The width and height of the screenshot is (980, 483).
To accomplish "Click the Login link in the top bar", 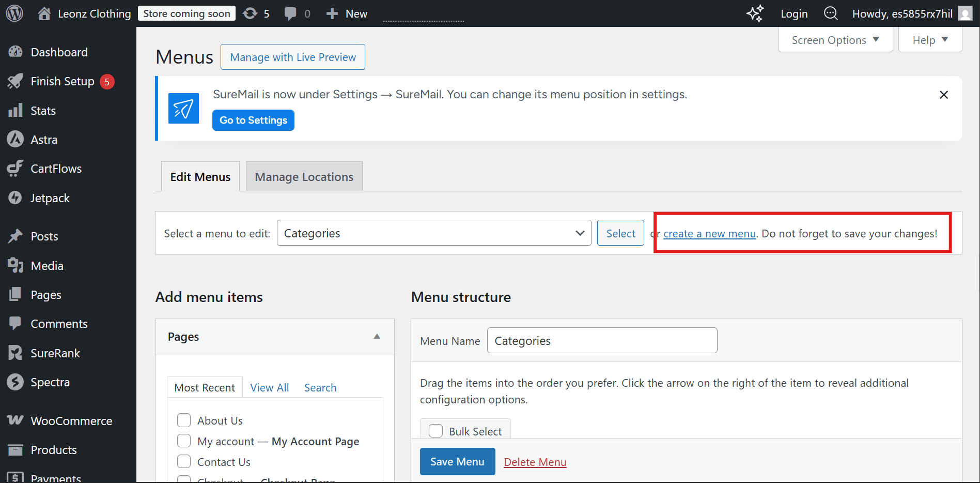I will point(794,13).
